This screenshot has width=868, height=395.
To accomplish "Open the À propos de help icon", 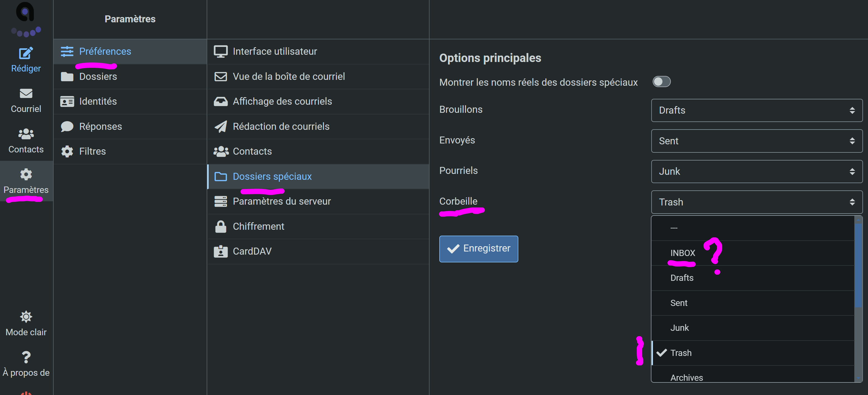I will (x=26, y=357).
